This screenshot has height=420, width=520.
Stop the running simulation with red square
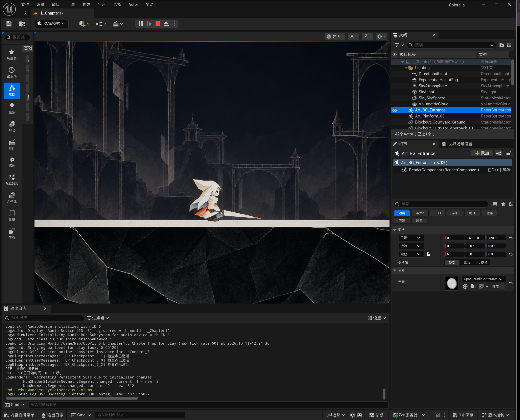pyautogui.click(x=158, y=24)
